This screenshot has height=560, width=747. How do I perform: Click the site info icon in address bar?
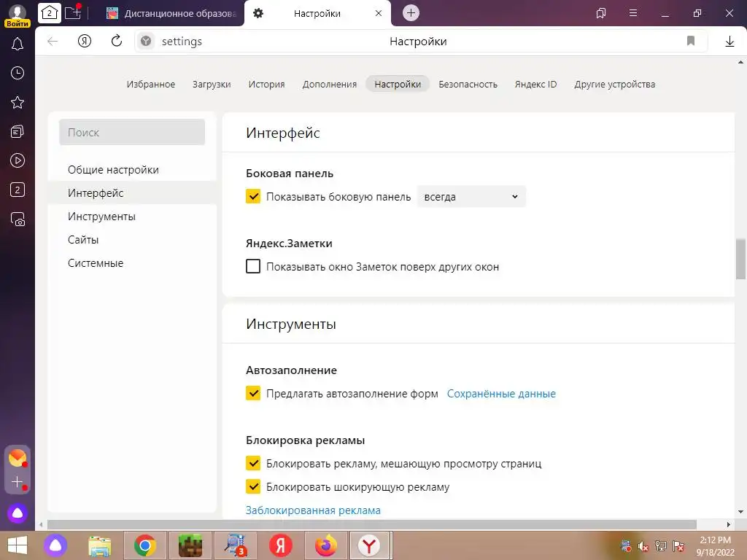(146, 42)
